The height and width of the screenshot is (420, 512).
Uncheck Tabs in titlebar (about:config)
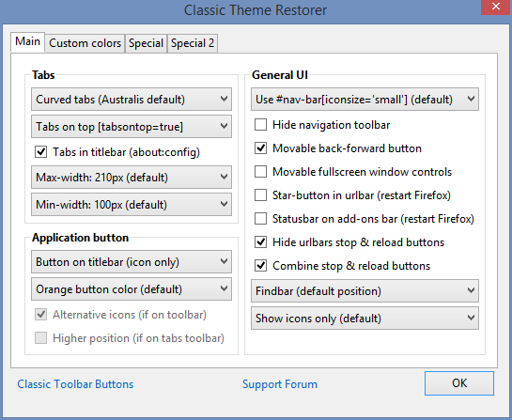tap(40, 152)
